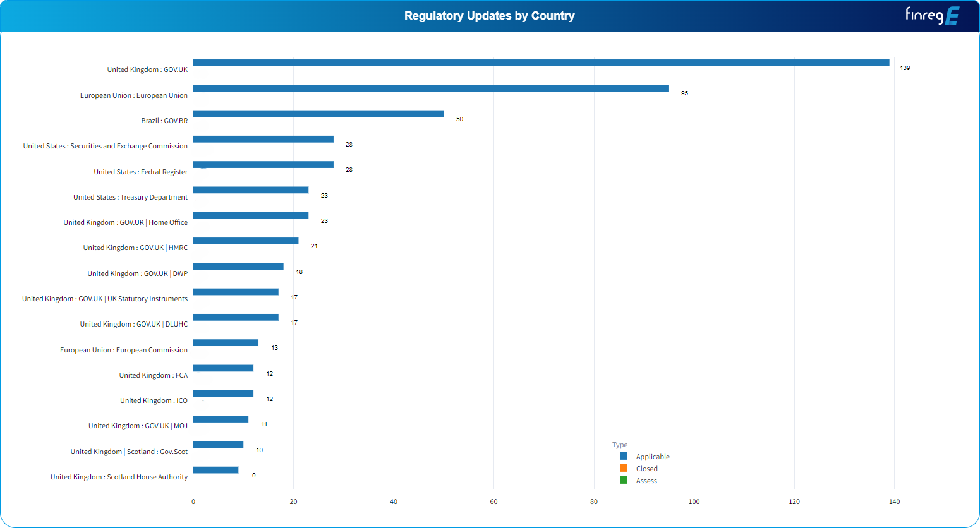980x528 pixels.
Task: Click the value 10 data label
Action: tap(259, 450)
